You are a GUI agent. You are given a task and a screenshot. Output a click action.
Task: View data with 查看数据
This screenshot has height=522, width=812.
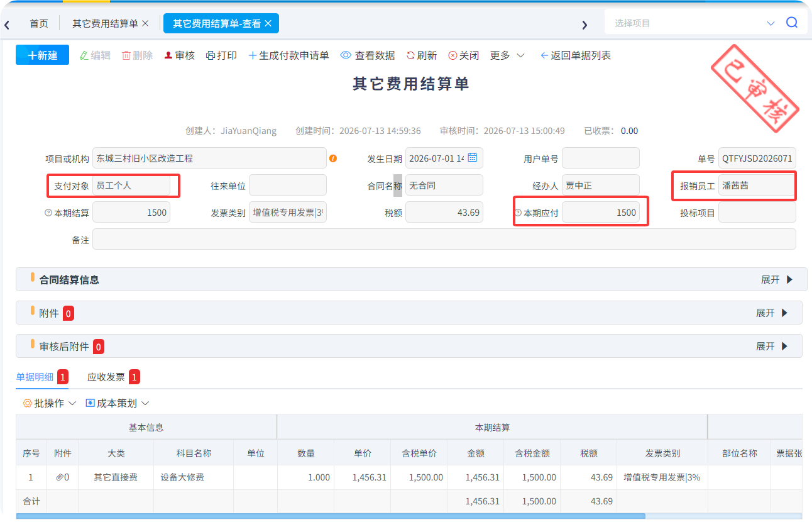point(368,55)
